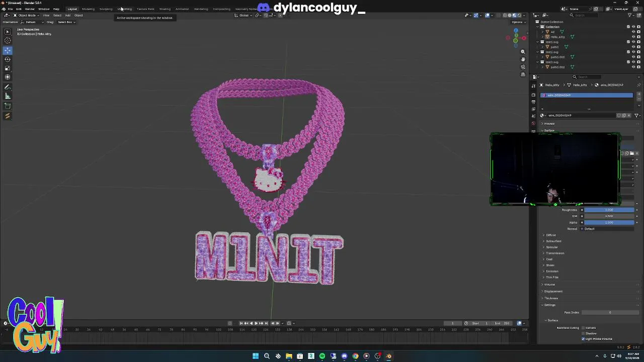The width and height of the screenshot is (644, 362).
Task: Unlink material with the X icon
Action: pos(629,115)
